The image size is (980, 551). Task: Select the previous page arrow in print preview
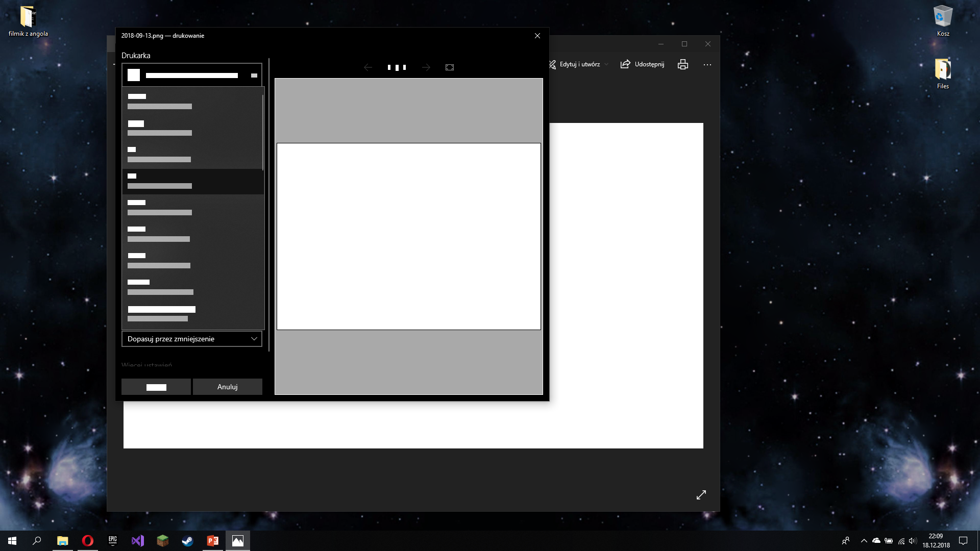coord(369,67)
